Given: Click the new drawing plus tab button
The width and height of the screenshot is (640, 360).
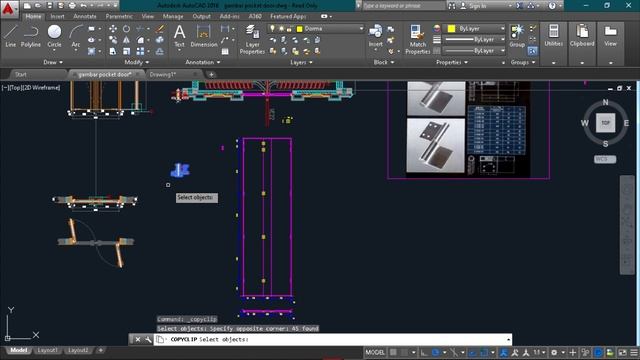Looking at the screenshot, I should tap(211, 74).
